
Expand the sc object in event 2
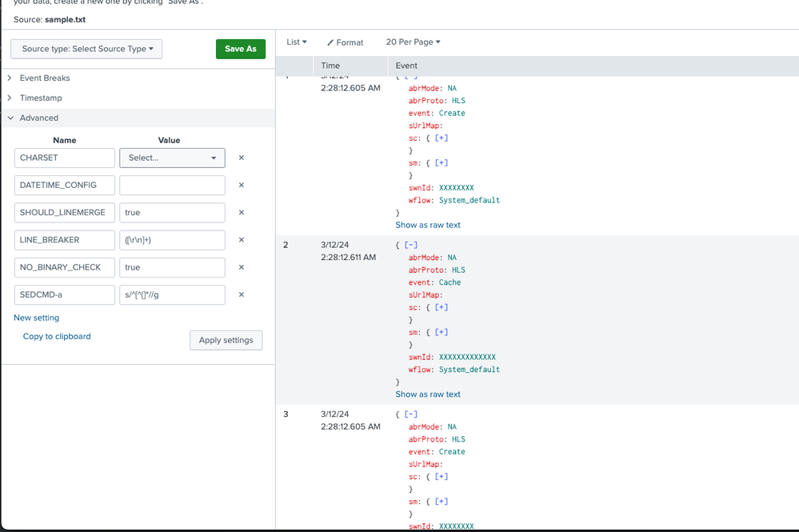pyautogui.click(x=441, y=307)
